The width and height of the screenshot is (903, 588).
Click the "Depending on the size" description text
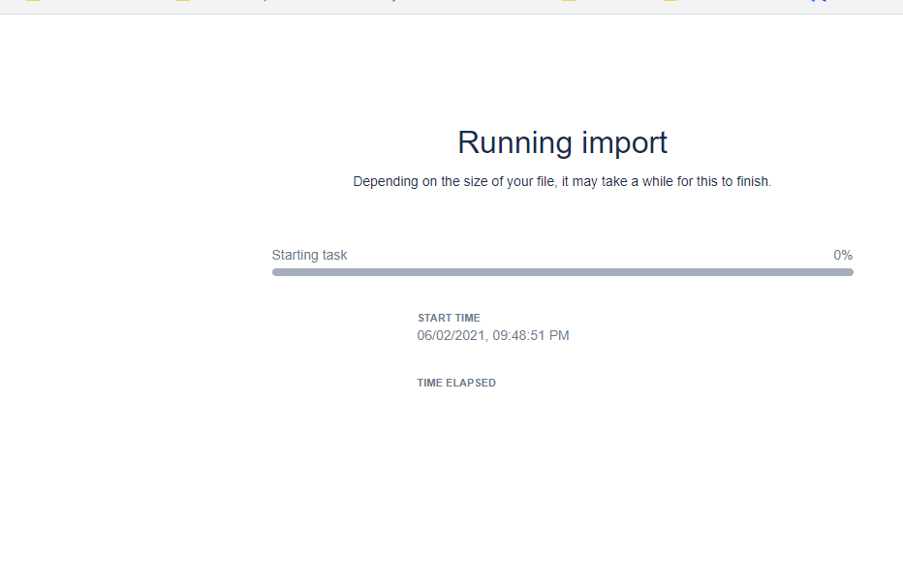(x=562, y=182)
